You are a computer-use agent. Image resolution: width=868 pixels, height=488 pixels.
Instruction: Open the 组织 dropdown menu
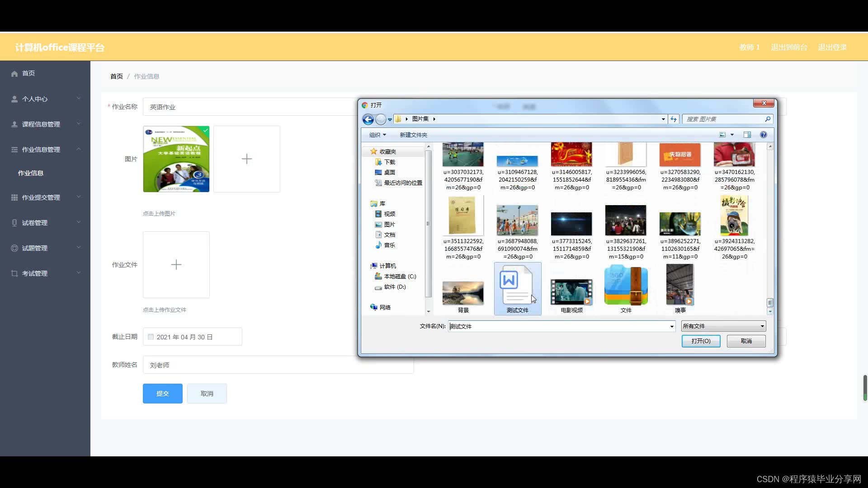377,135
